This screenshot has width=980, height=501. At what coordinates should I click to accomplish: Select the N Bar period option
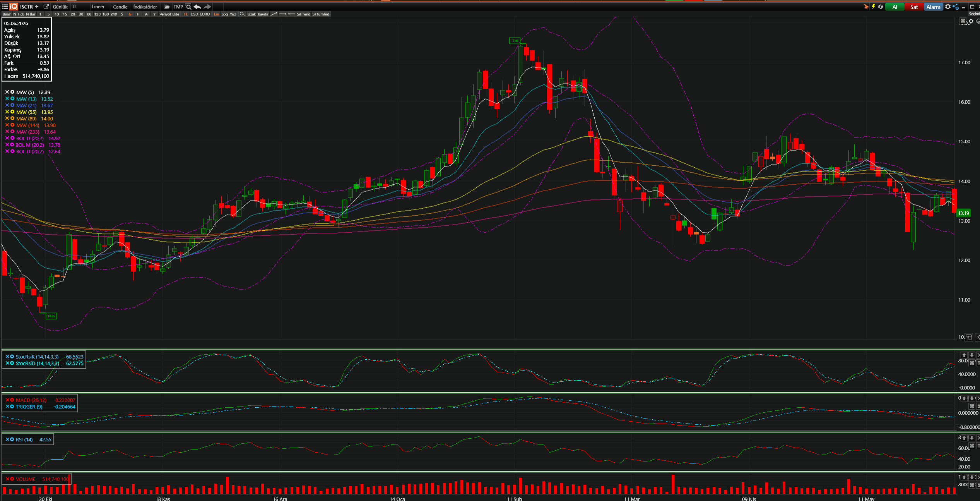click(31, 14)
